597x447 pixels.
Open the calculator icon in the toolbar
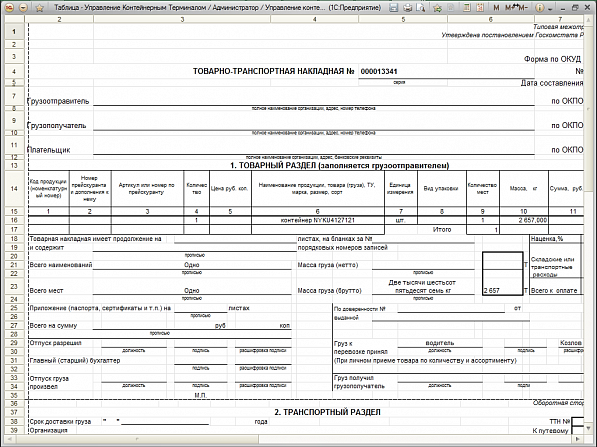(467, 7)
